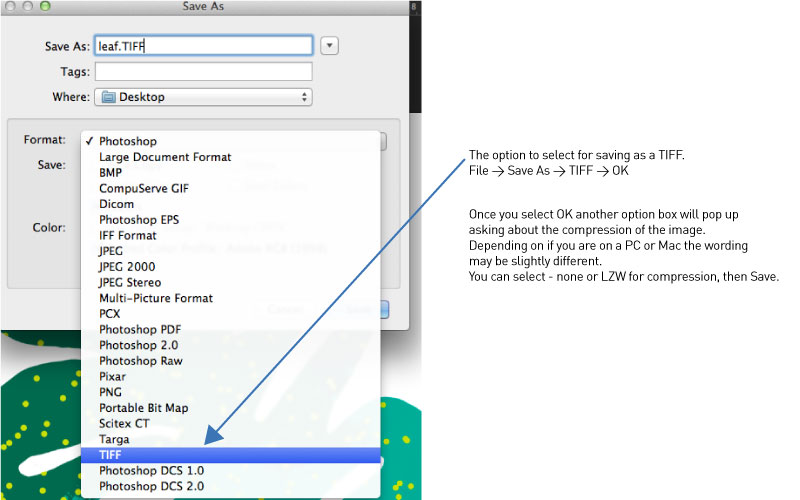The image size is (800, 500).
Task: Select Photoshop DCS 2.0
Action: [x=231, y=487]
